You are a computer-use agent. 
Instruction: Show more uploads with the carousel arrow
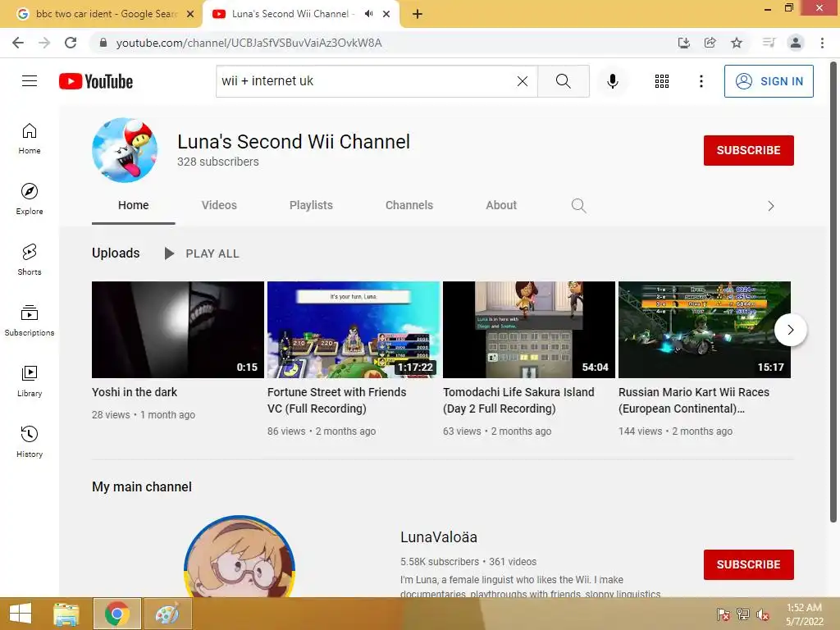(x=790, y=330)
